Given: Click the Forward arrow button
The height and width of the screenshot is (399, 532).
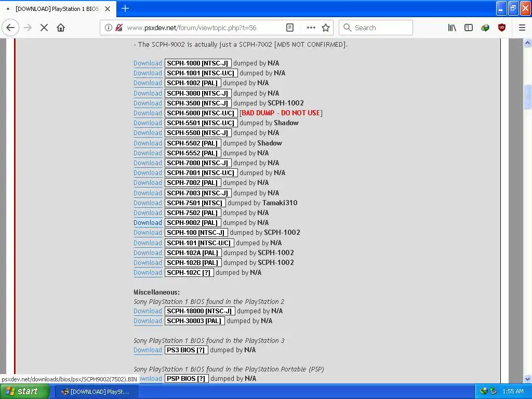Looking at the screenshot, I should (x=28, y=28).
